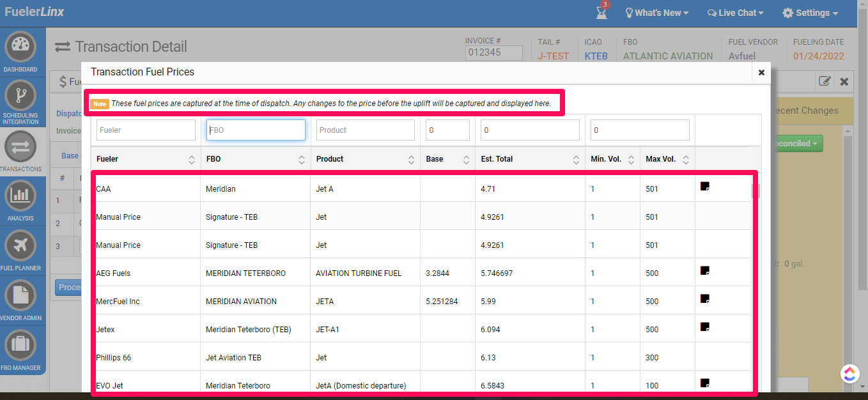
Task: Open the Reconciled status dropdown
Action: click(x=797, y=144)
